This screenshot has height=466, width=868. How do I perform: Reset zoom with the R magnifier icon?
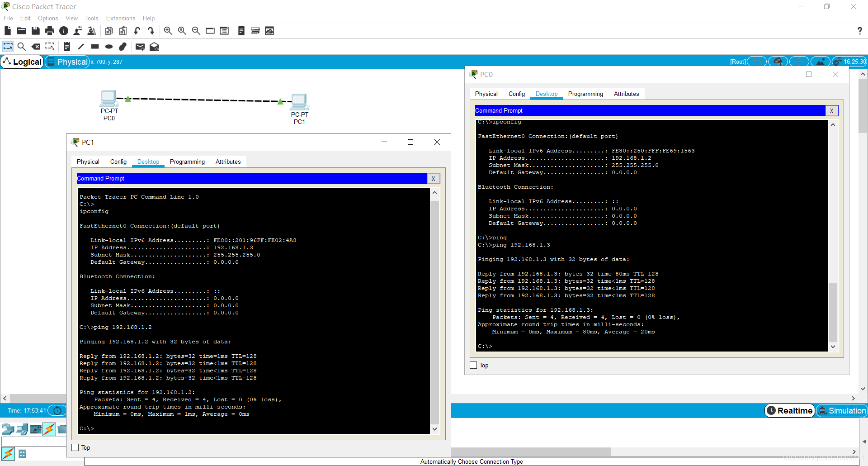(182, 31)
